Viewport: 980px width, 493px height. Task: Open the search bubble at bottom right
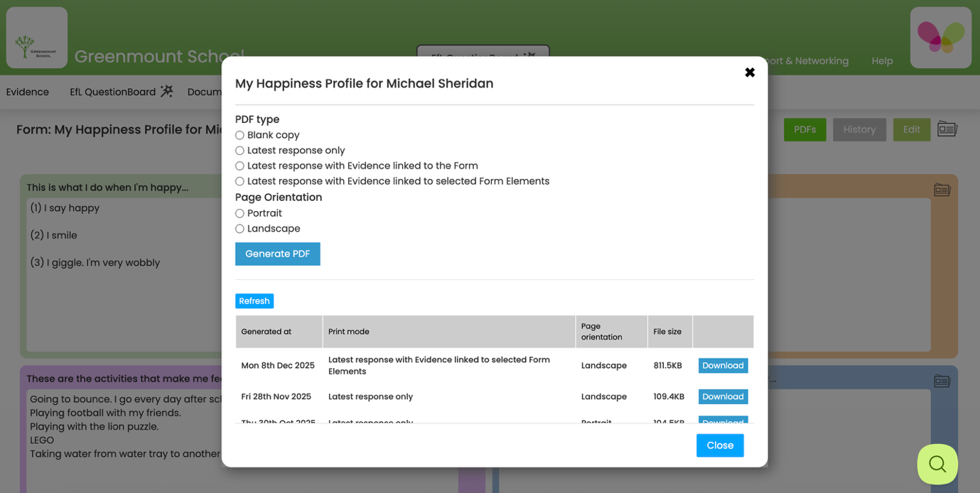tap(937, 464)
